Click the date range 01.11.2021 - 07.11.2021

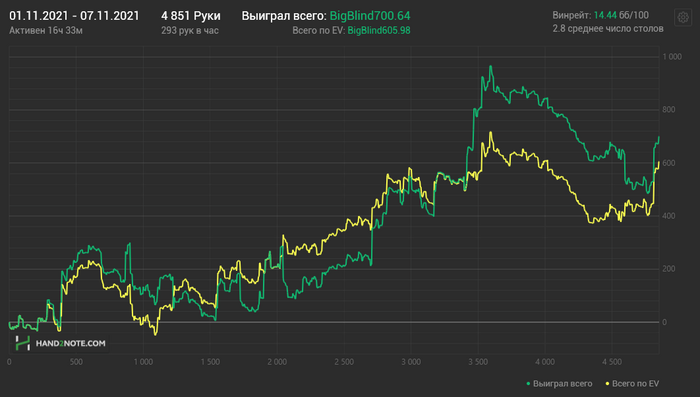coord(74,16)
